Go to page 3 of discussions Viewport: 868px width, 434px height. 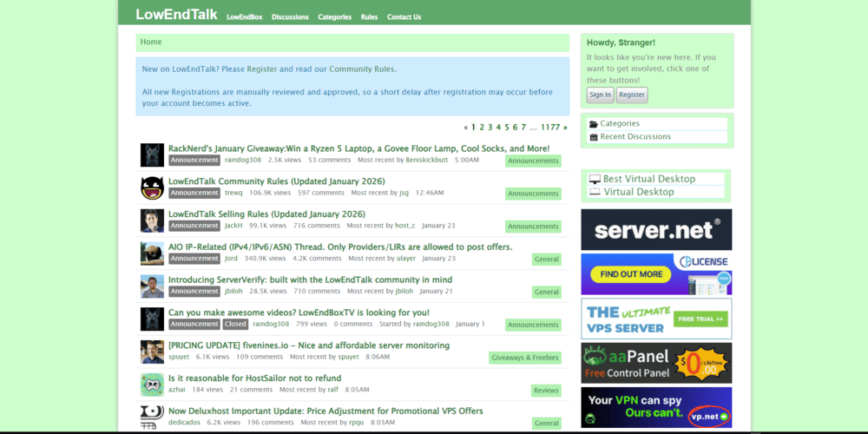tap(490, 128)
